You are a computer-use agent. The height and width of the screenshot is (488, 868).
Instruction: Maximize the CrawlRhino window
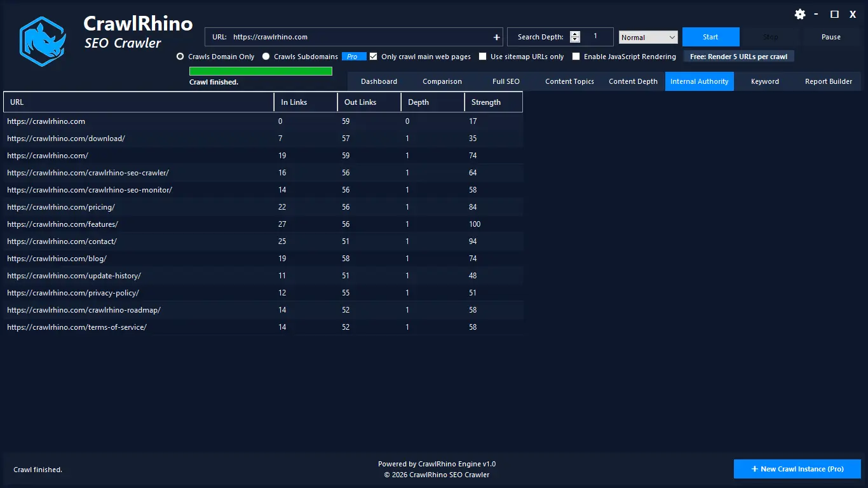pyautogui.click(x=835, y=14)
